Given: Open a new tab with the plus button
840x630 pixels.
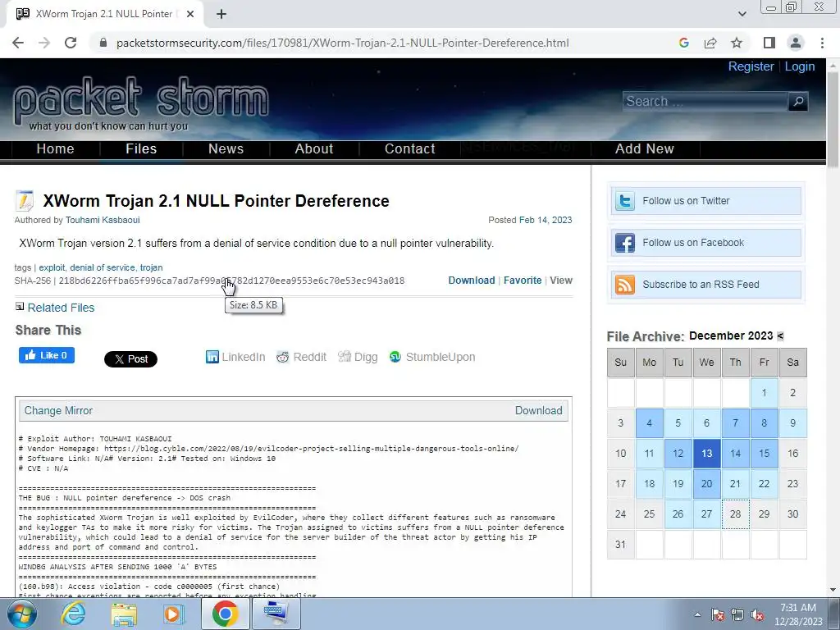Looking at the screenshot, I should [x=221, y=15].
